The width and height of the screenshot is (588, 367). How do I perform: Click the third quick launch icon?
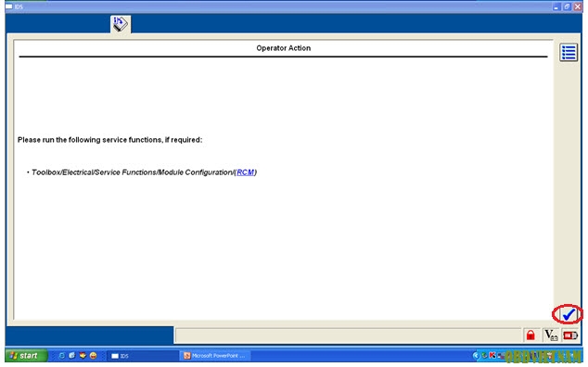pyautogui.click(x=83, y=355)
